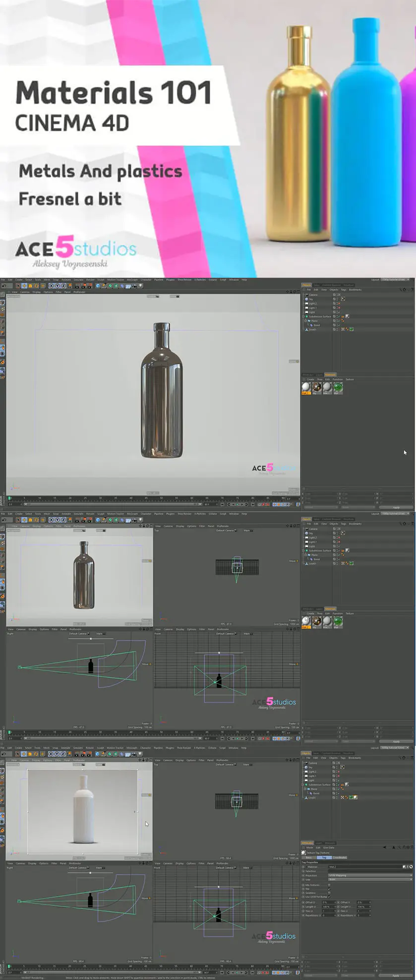This screenshot has height=980, width=416.
Task: Click Render to Picture Viewer icon in the single-viewport toolbar
Action: [83, 286]
